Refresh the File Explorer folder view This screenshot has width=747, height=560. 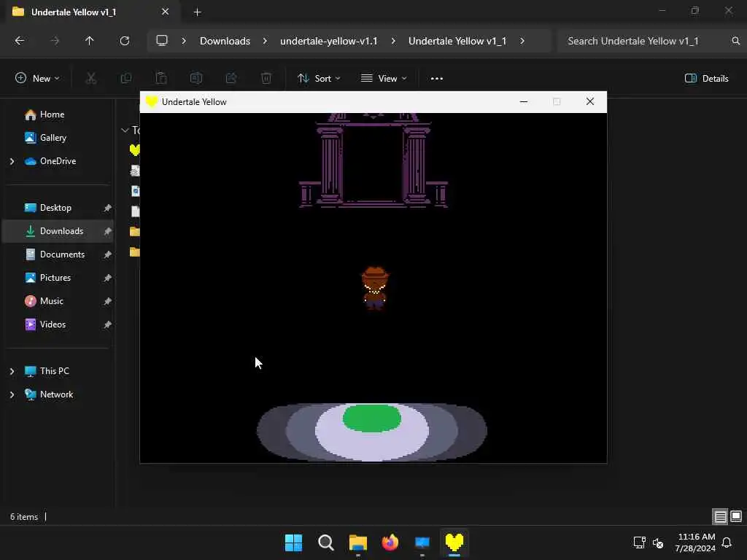click(124, 41)
